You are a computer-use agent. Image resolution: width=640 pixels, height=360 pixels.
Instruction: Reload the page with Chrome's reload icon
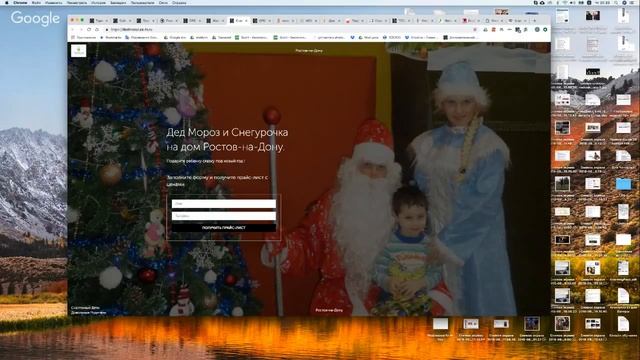click(x=89, y=29)
